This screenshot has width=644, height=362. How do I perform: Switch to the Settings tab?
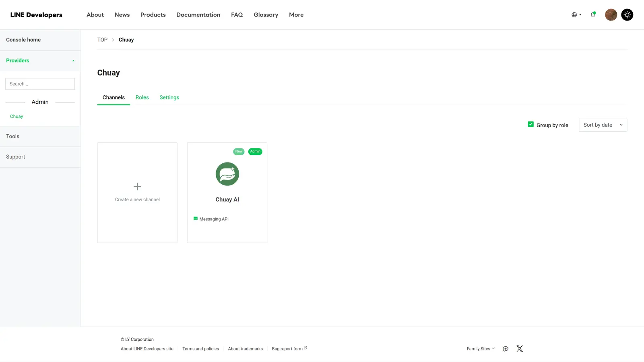click(169, 97)
